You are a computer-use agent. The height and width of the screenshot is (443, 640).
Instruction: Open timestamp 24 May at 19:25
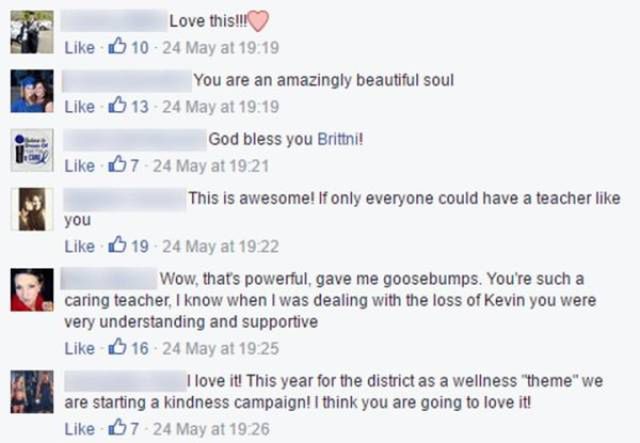220,349
